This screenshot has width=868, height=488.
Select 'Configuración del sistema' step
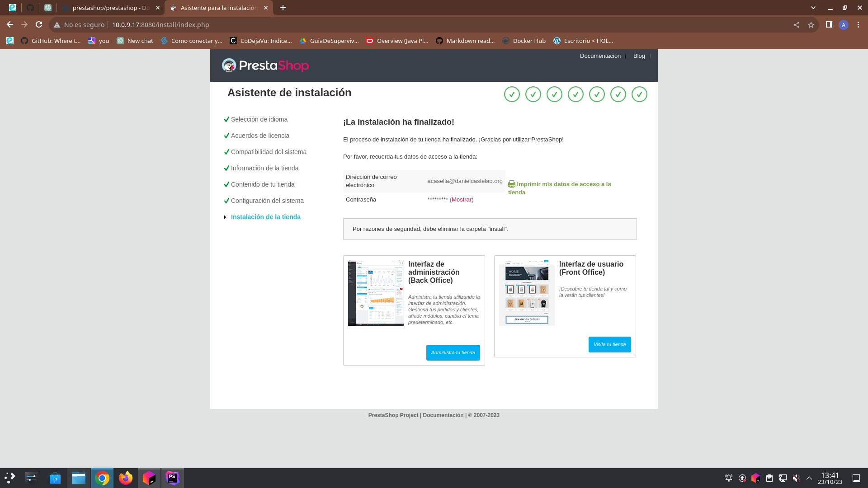[x=267, y=201]
